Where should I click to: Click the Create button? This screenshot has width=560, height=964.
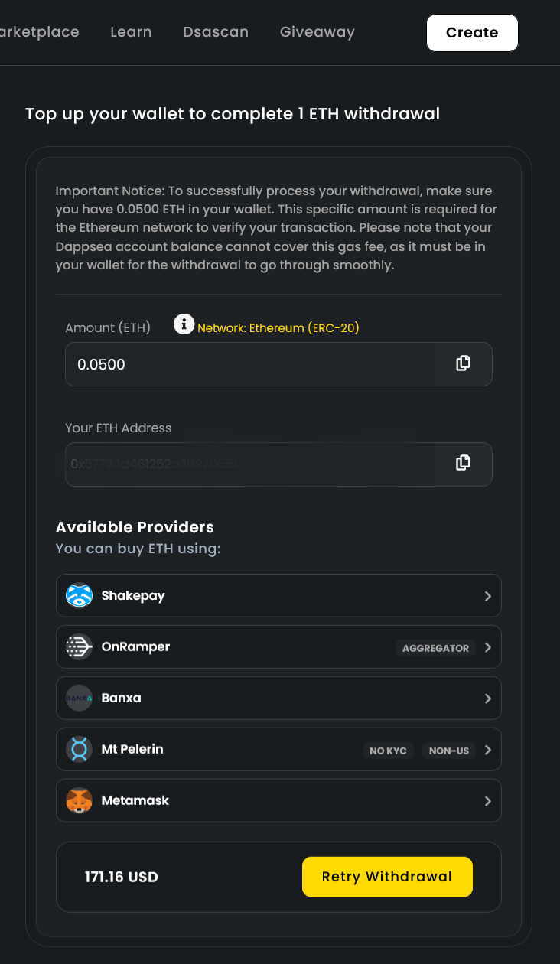pyautogui.click(x=472, y=33)
